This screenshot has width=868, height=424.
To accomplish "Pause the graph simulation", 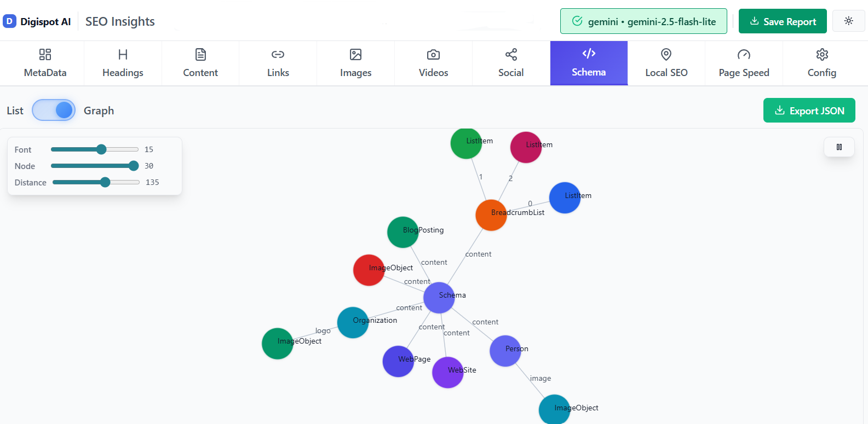I will (839, 147).
